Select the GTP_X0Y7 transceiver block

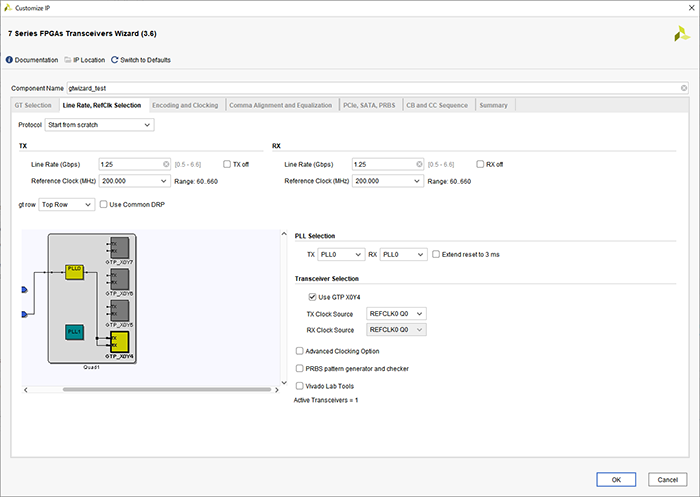(120, 248)
